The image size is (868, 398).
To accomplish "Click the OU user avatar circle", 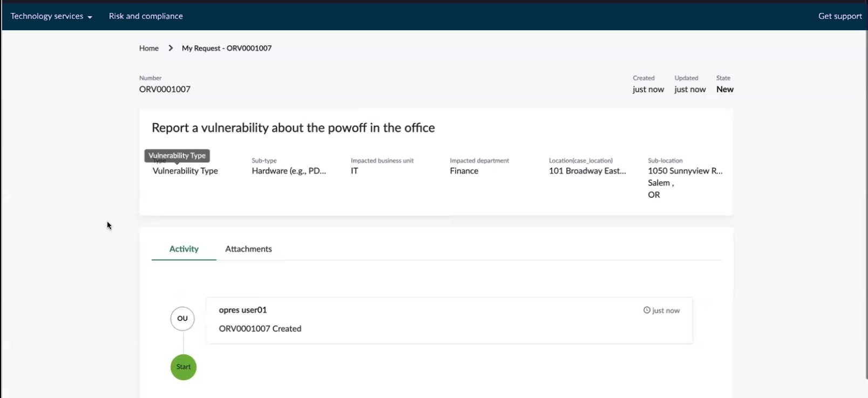I will [182, 318].
